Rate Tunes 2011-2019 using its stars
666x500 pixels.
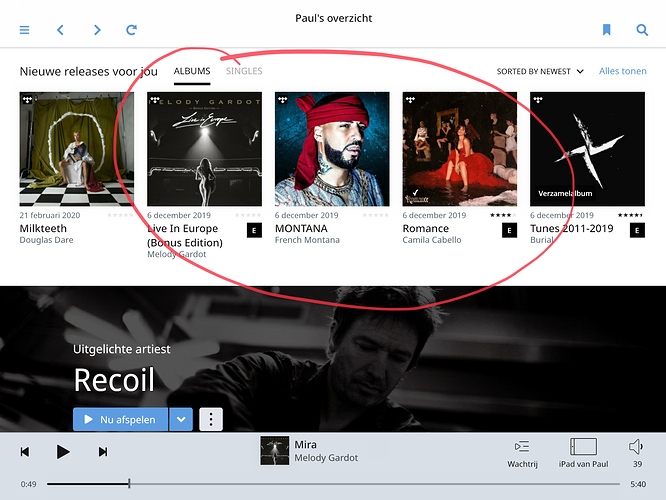pos(631,215)
